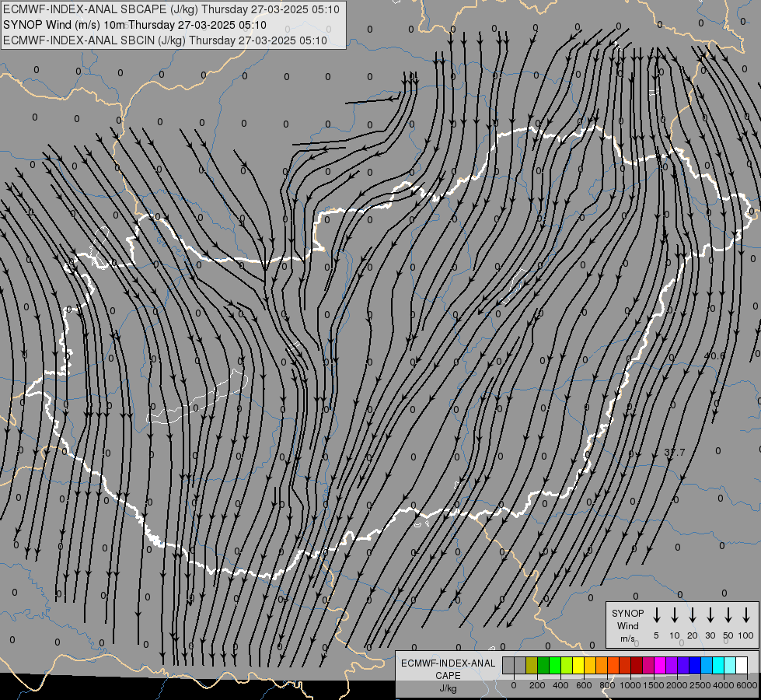Image resolution: width=761 pixels, height=700 pixels.
Task: Select the white CAPE color swatch
Action: pos(741,665)
